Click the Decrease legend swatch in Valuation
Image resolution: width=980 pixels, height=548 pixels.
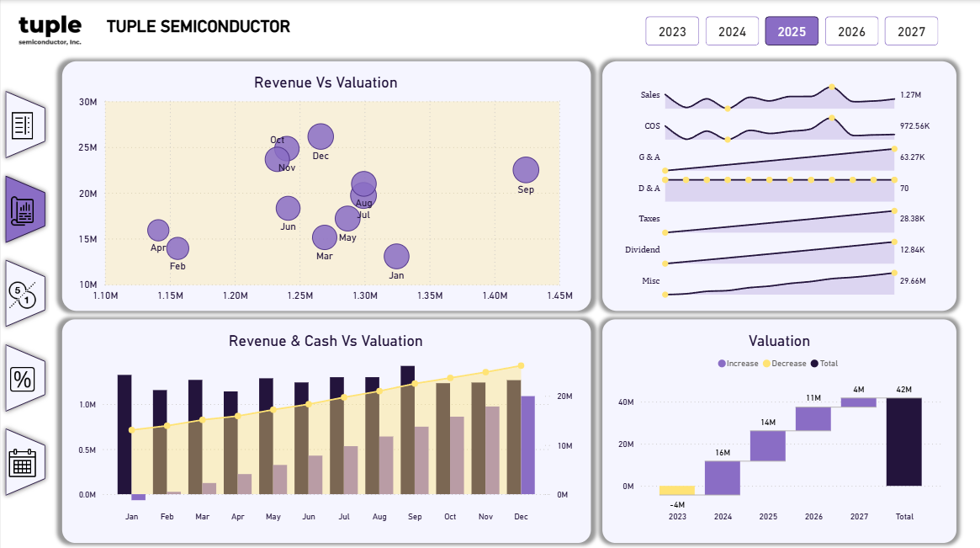(767, 364)
